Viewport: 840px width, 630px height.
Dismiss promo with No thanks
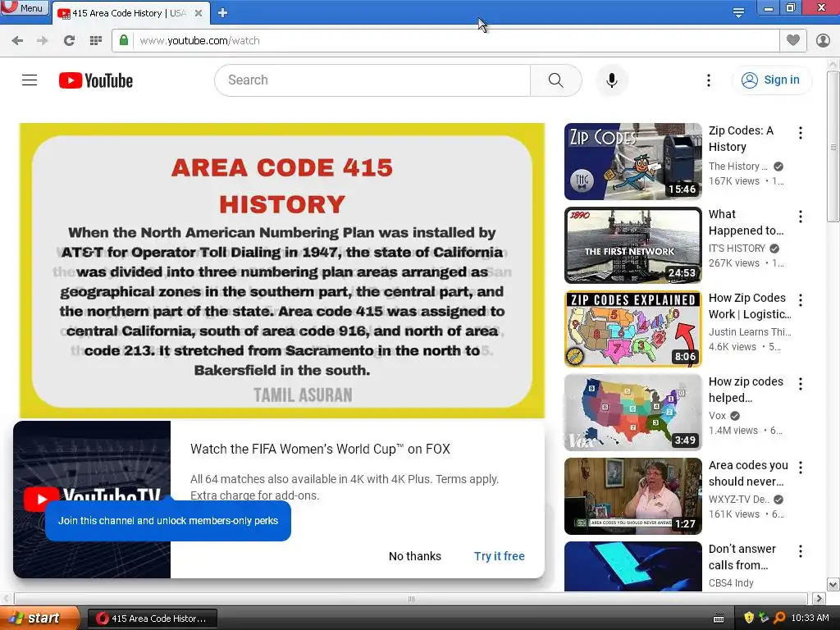tap(415, 556)
